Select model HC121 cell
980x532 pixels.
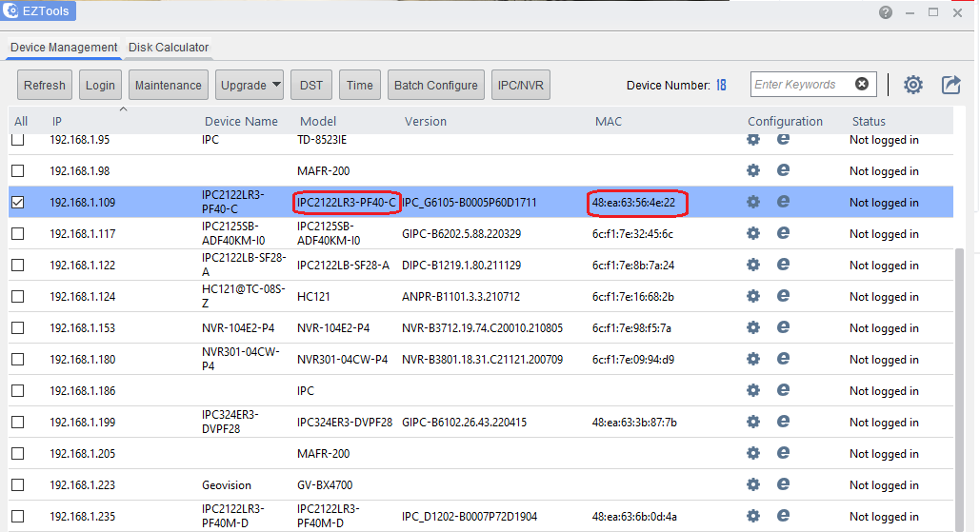pyautogui.click(x=313, y=297)
